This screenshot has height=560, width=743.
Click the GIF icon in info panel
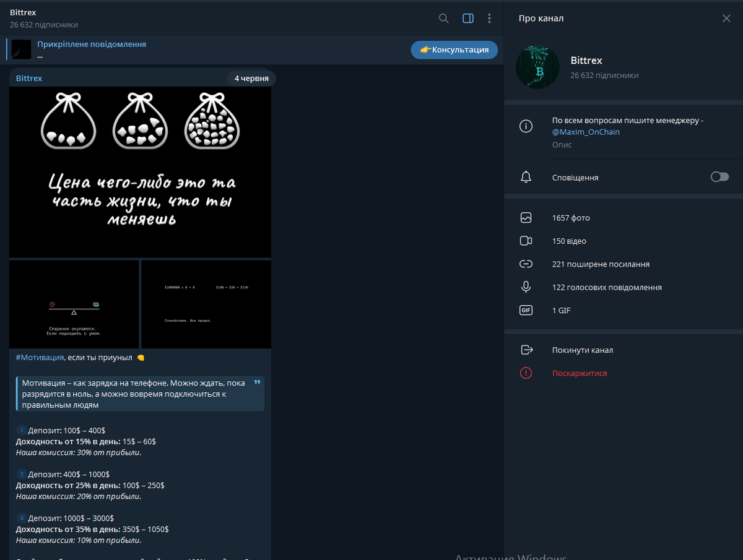click(x=526, y=311)
